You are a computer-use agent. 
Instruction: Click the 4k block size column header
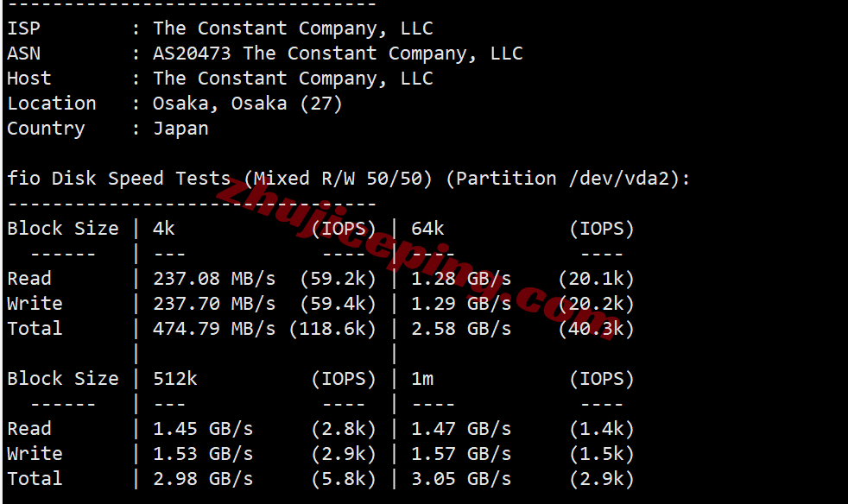[164, 229]
